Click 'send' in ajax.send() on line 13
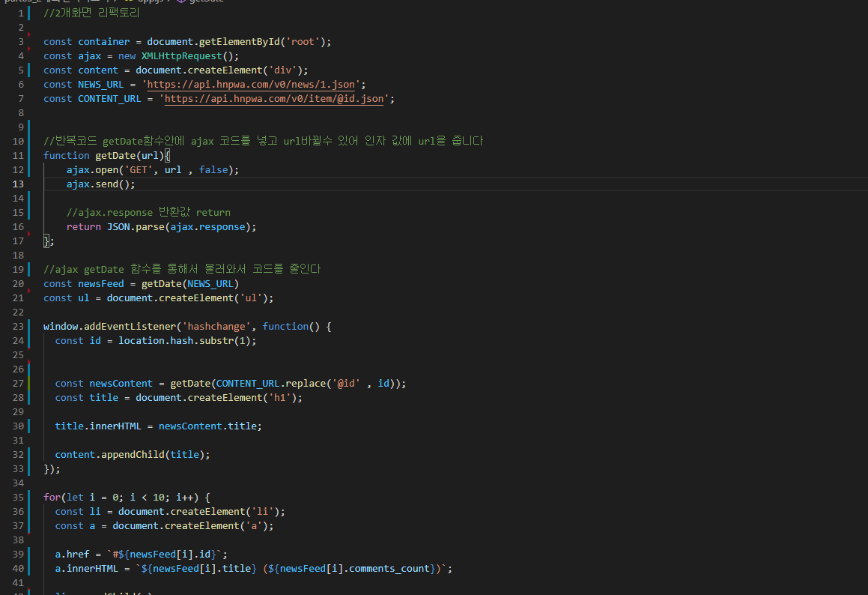 click(x=106, y=184)
